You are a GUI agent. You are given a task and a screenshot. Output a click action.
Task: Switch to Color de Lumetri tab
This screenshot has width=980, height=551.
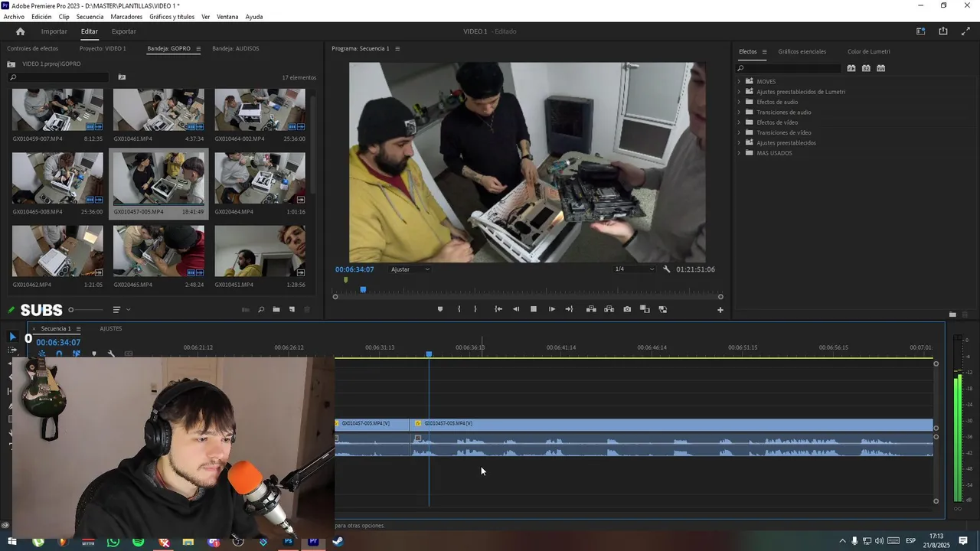tap(868, 51)
